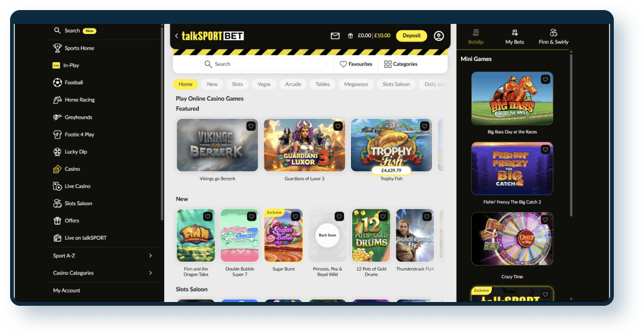Image resolution: width=644 pixels, height=336 pixels.
Task: Launch Vikings go Berzerk game thumbnail
Action: 217,145
